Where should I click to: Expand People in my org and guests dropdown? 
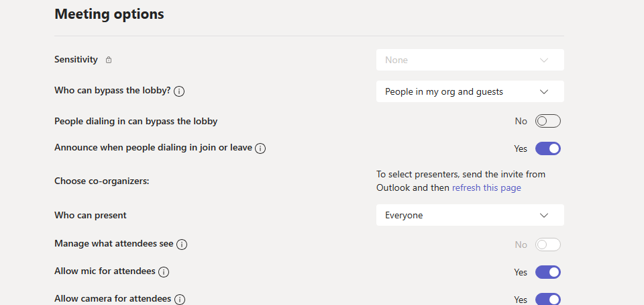click(x=470, y=91)
